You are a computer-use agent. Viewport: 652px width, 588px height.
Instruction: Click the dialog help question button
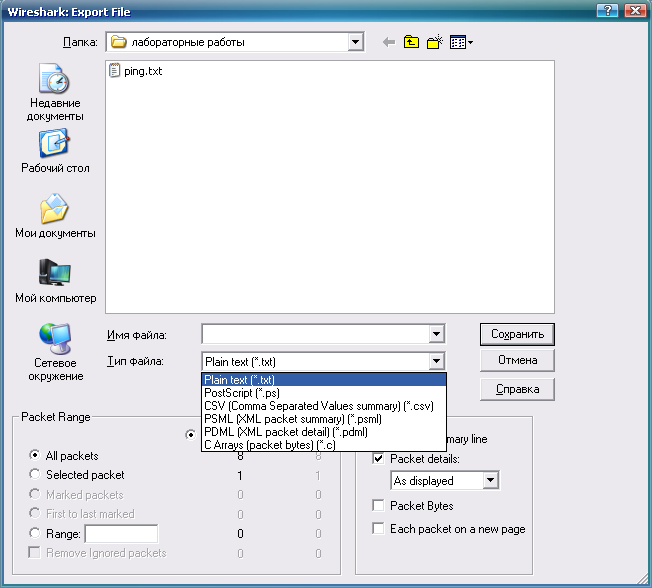pos(607,10)
